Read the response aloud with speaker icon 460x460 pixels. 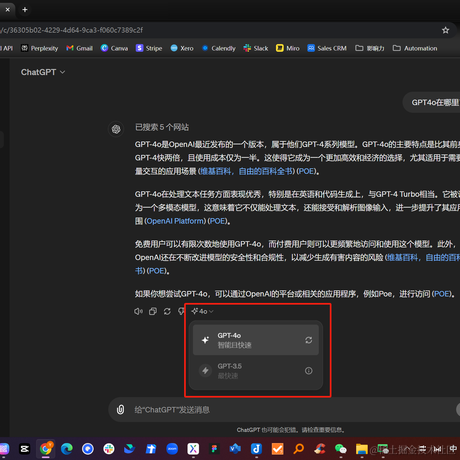138,311
